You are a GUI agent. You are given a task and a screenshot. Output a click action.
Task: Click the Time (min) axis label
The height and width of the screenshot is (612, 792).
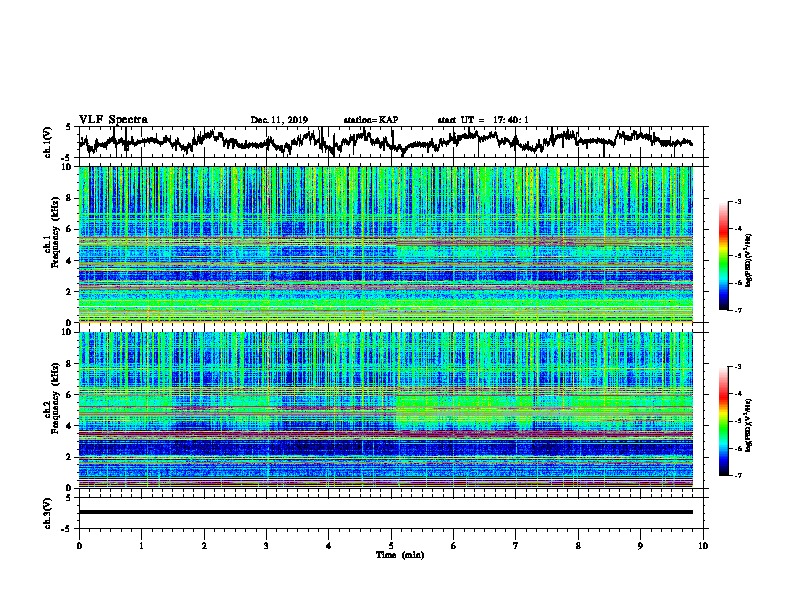[x=400, y=555]
